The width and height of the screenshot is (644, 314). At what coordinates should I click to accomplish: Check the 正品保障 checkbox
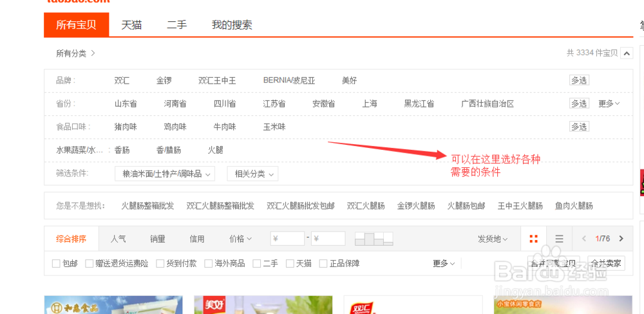point(323,264)
